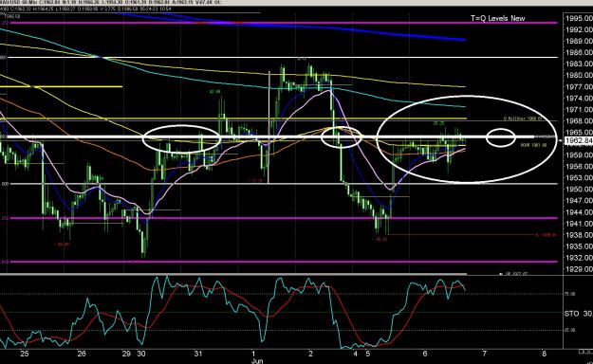
Task: Click the 1947.00 price axis label
Action: [x=579, y=200]
